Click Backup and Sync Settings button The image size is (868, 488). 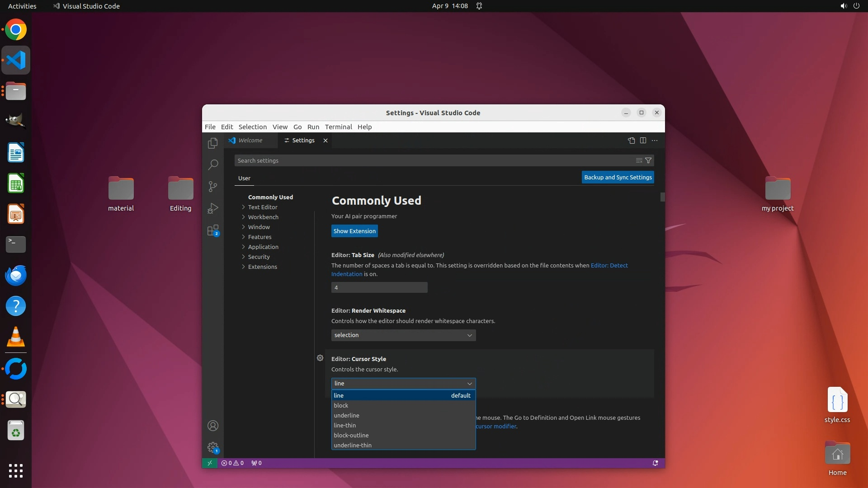point(618,177)
